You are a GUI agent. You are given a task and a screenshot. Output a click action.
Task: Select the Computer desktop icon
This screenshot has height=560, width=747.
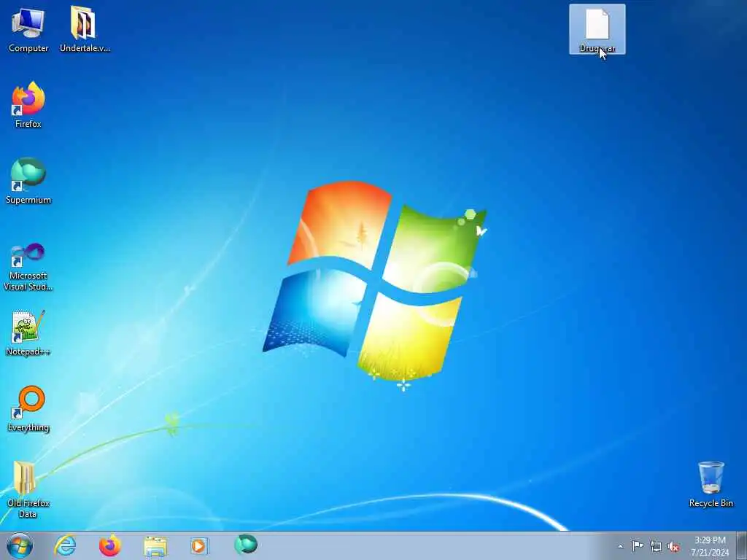[28, 29]
